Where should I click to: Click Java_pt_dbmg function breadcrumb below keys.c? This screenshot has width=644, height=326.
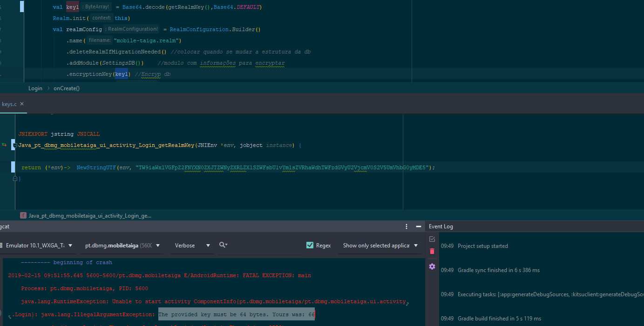pyautogui.click(x=86, y=216)
